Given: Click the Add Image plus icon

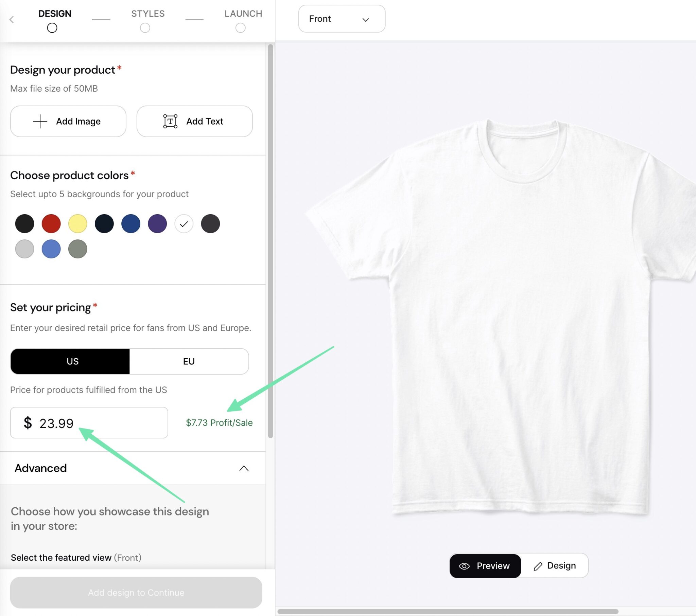Looking at the screenshot, I should [x=40, y=121].
